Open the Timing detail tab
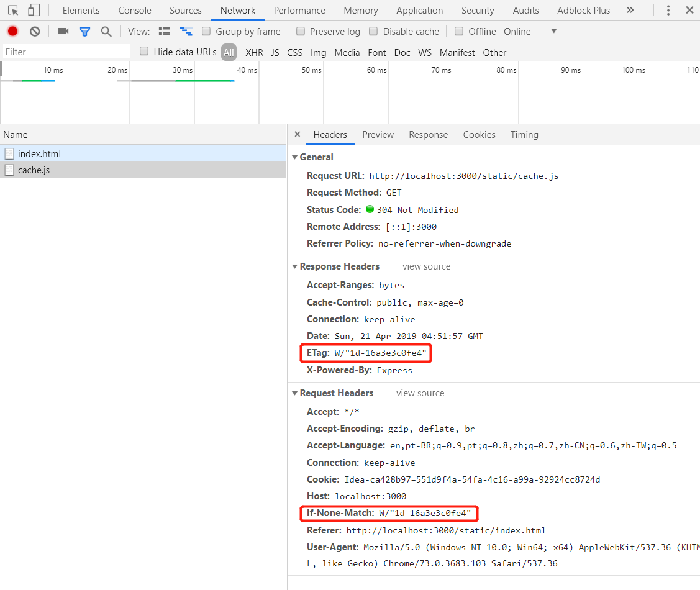Viewport: 700px width, 590px height. [x=525, y=135]
